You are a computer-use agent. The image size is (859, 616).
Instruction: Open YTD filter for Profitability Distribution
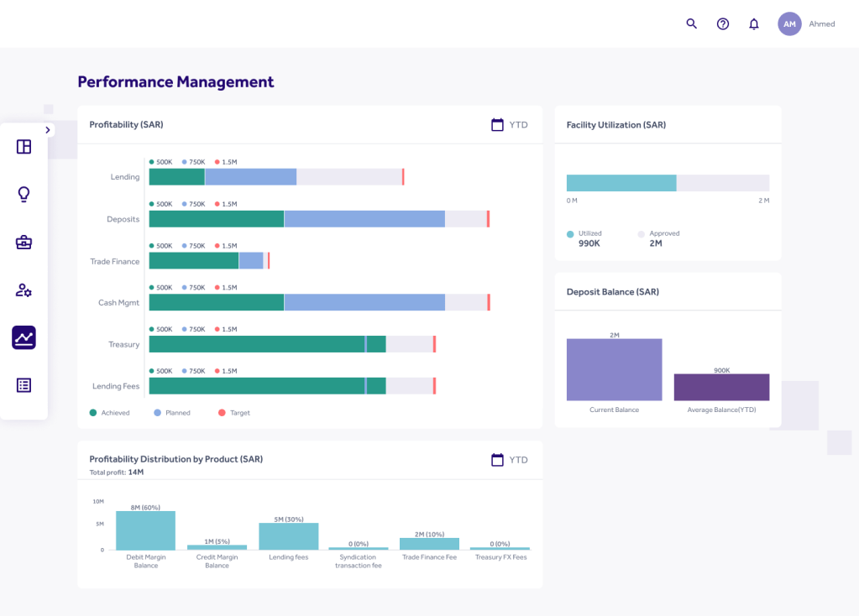click(x=510, y=460)
